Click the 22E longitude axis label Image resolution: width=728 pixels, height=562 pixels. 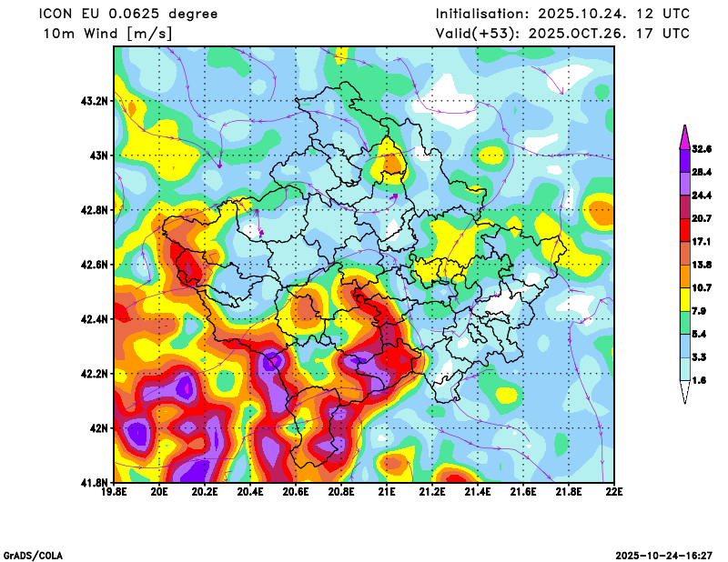click(614, 493)
